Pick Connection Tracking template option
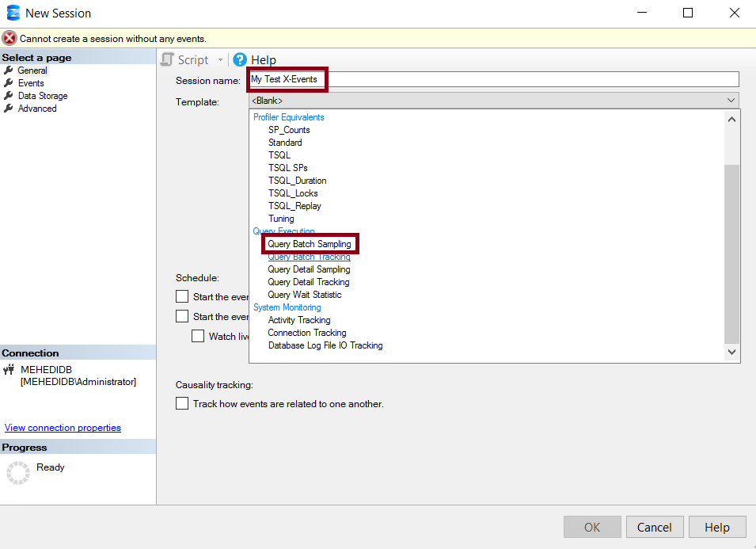Viewport: 756px width, 549px height. tap(307, 333)
